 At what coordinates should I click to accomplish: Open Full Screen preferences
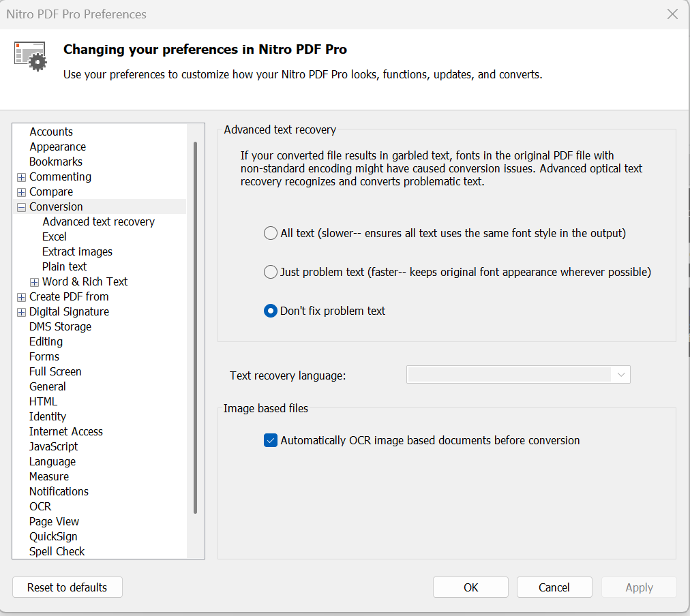(55, 371)
